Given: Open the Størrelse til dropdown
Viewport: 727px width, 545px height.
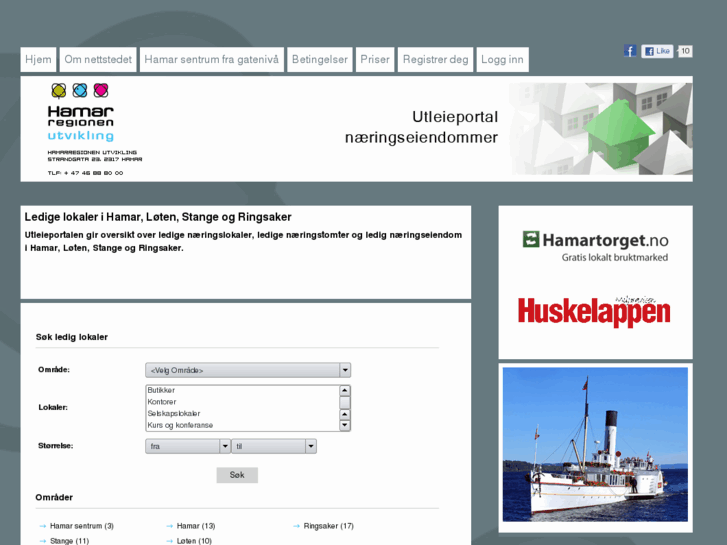Looking at the screenshot, I should point(274,446).
